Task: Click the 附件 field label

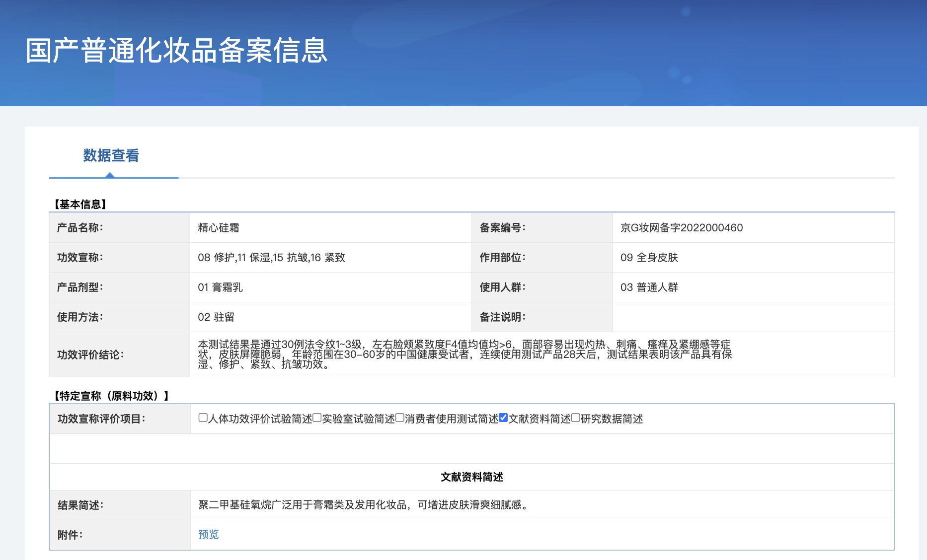Action: [70, 535]
